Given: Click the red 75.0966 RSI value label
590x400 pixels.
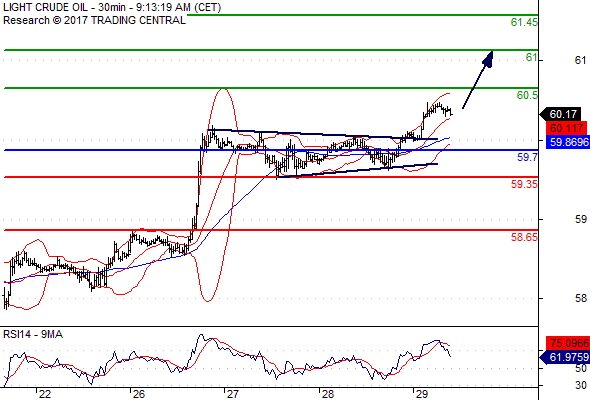Looking at the screenshot, I should point(568,343).
